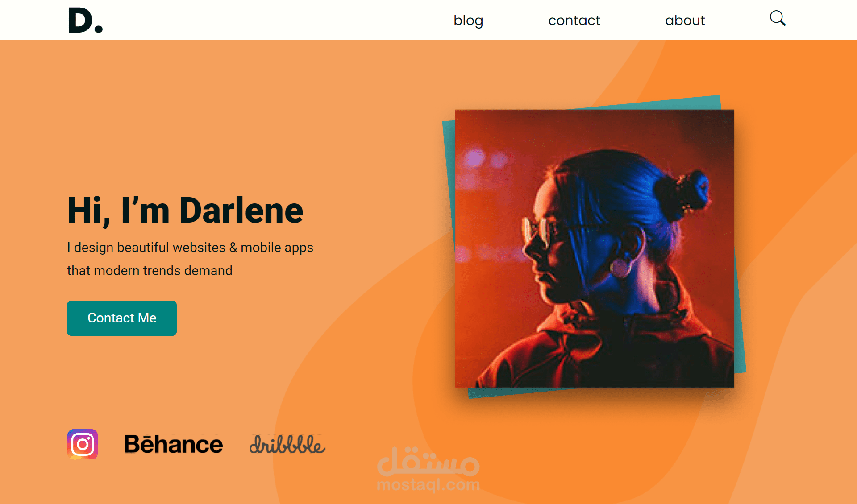This screenshot has height=504, width=857.
Task: Click the D. site logo
Action: pos(86,21)
